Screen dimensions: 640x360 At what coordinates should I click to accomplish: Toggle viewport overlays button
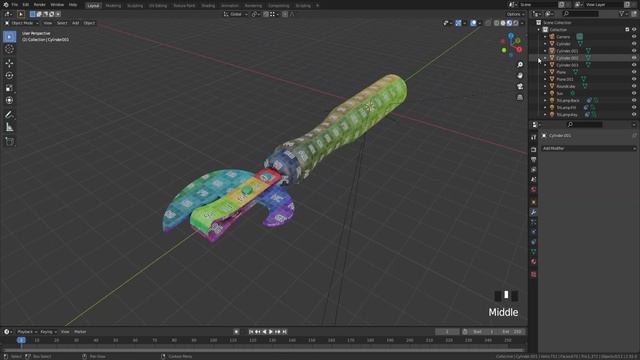[473, 23]
